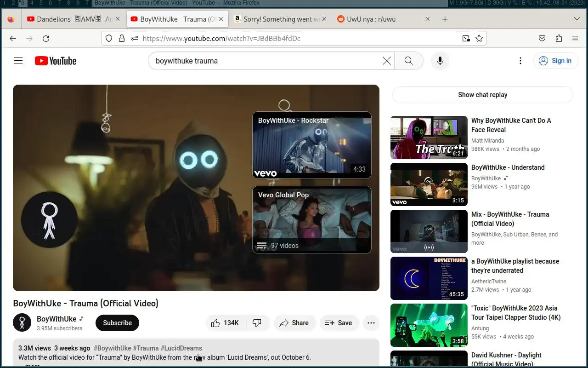This screenshot has height=368, width=588.
Task: Click the Antung channel name
Action: pyautogui.click(x=480, y=328)
